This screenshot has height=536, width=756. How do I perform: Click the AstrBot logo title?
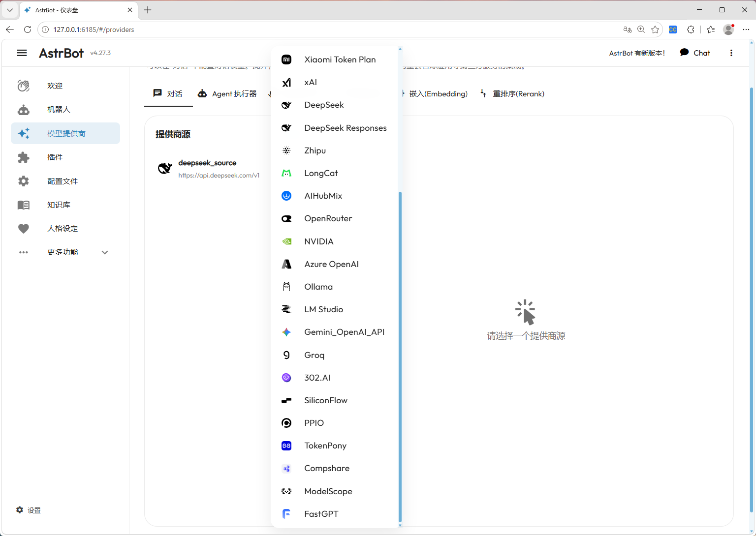point(62,53)
